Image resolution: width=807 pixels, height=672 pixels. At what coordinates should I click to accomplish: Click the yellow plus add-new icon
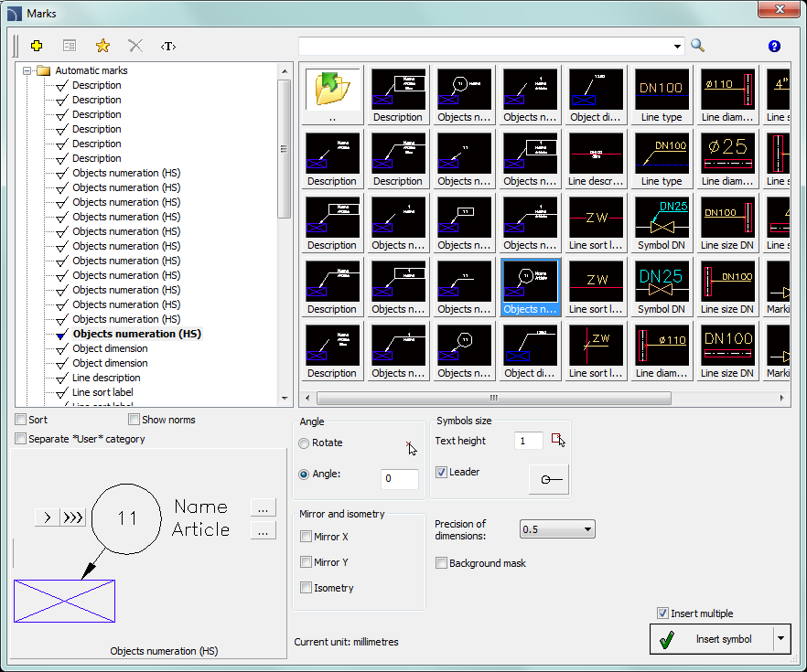pos(37,46)
